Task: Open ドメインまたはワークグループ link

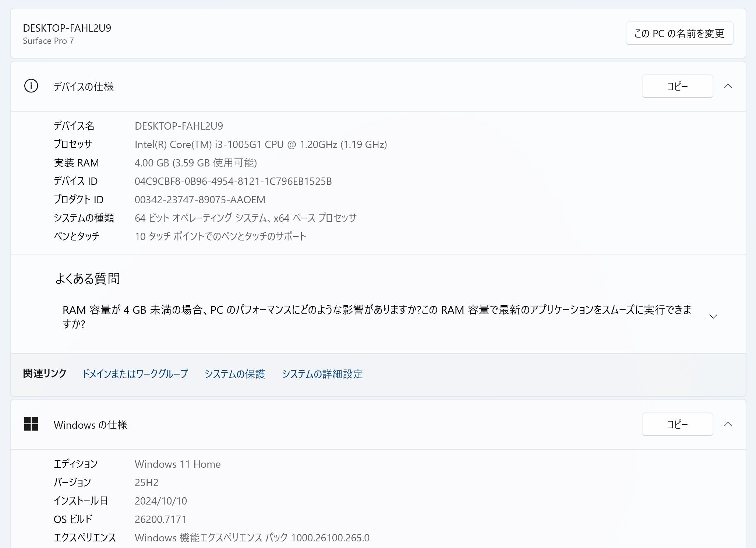Action: (135, 374)
